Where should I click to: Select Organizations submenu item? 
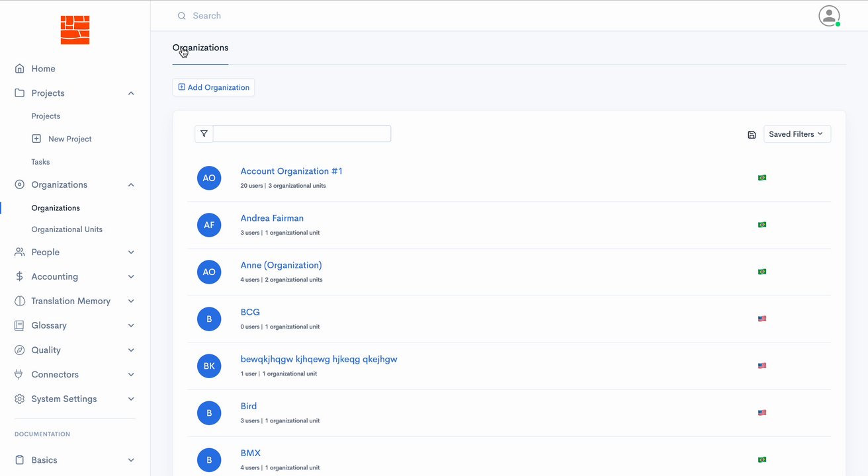(x=56, y=208)
